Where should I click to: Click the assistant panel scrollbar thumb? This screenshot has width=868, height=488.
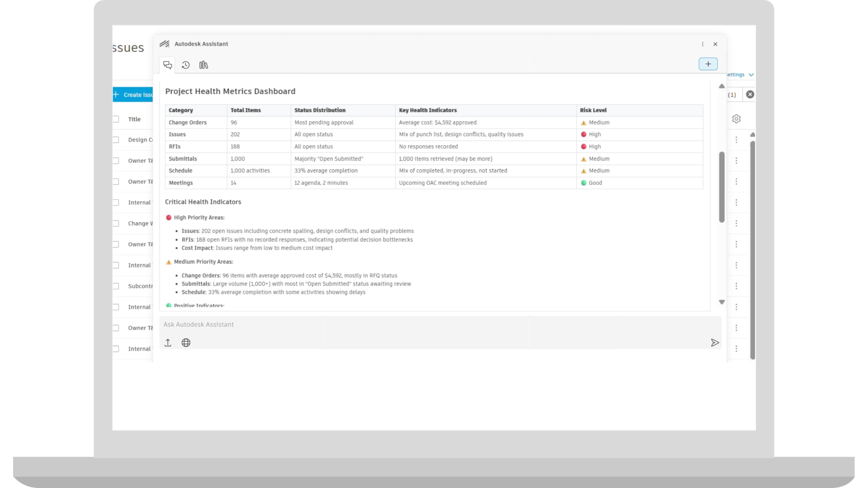point(722,187)
